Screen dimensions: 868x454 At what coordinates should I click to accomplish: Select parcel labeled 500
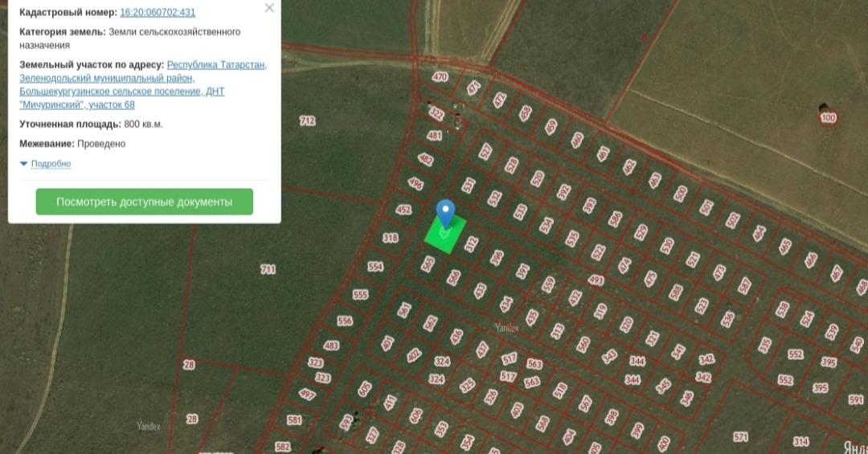point(681,194)
